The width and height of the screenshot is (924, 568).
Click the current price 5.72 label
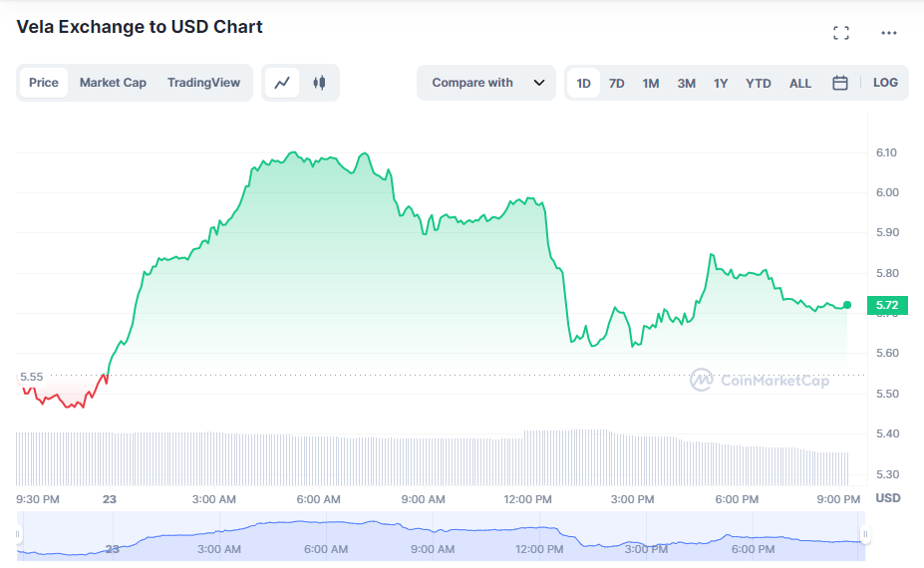(883, 305)
